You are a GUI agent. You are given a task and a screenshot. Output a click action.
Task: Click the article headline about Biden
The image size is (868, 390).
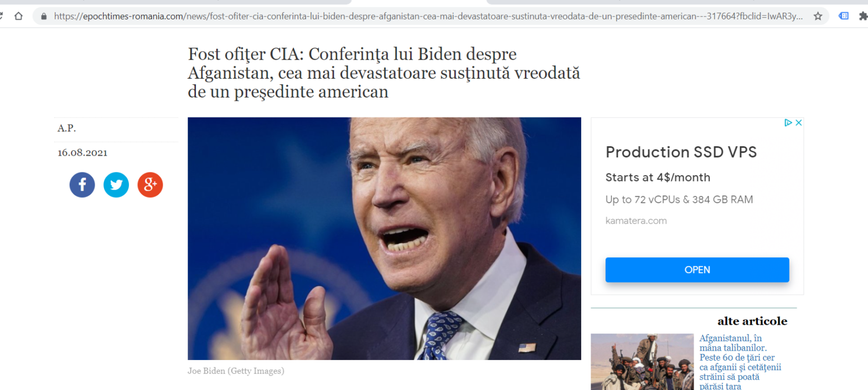tap(384, 73)
